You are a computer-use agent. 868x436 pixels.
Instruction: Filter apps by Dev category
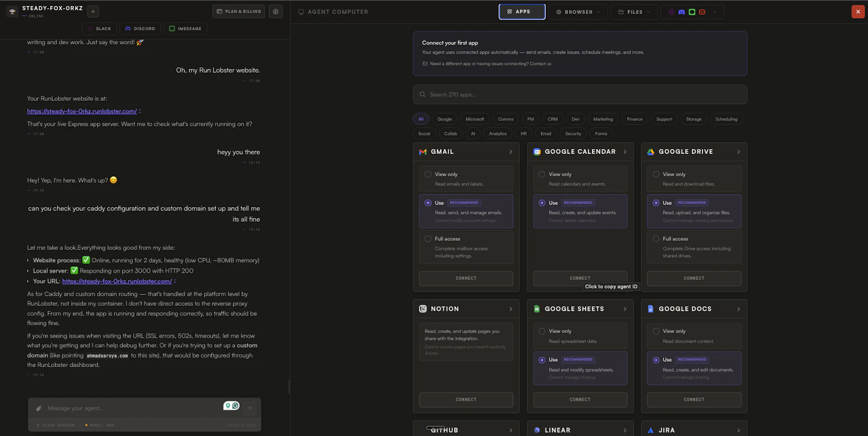575,119
